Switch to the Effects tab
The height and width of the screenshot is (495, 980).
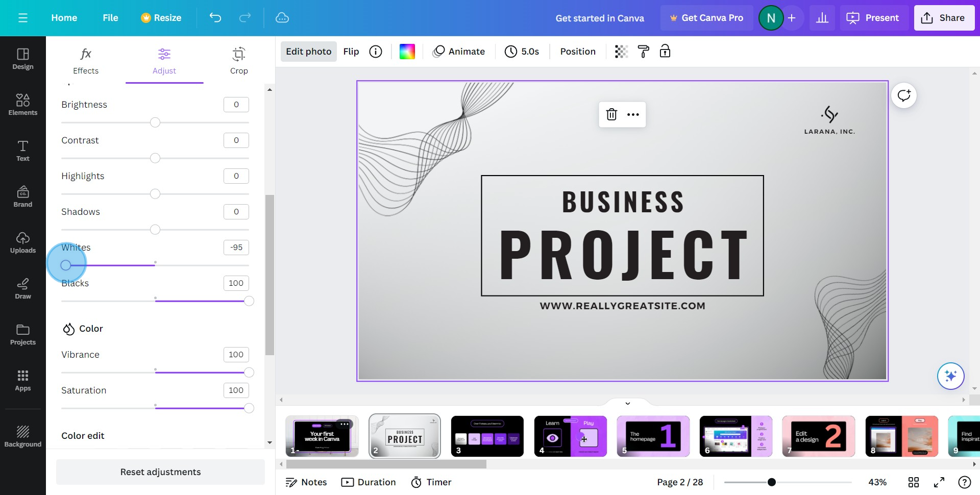[x=86, y=61]
